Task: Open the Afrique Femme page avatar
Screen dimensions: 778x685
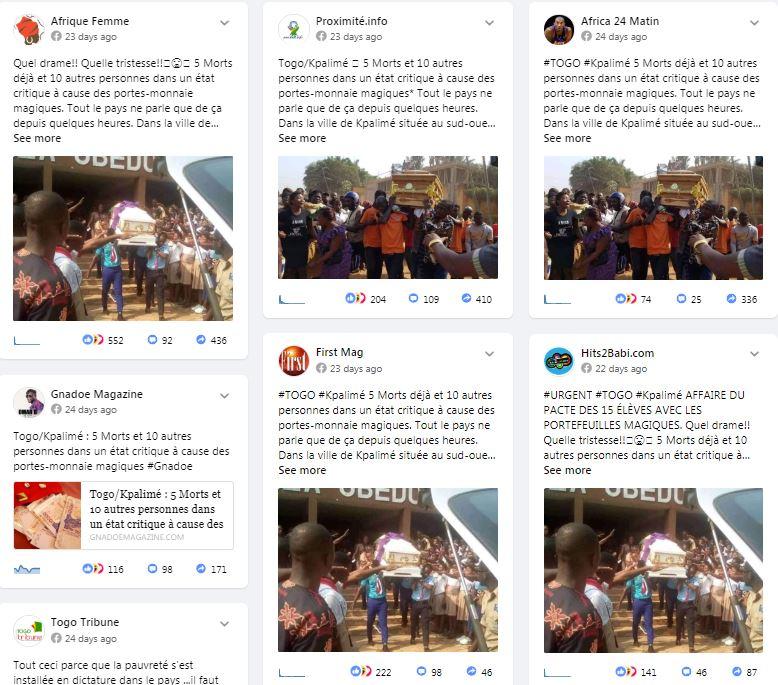Action: coord(29,29)
